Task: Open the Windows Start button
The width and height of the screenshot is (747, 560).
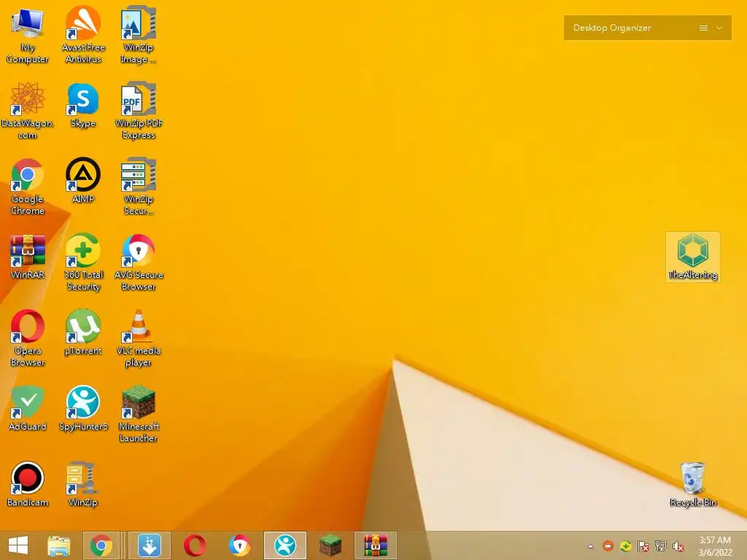Action: coord(18,545)
